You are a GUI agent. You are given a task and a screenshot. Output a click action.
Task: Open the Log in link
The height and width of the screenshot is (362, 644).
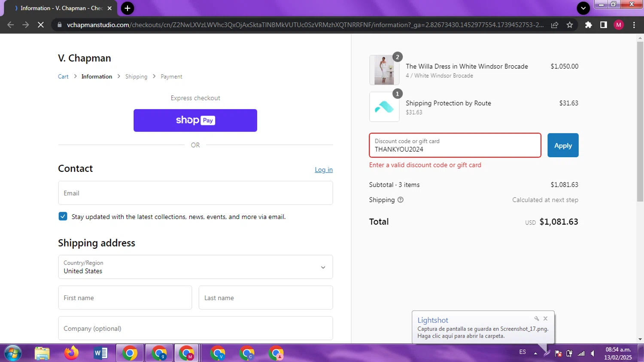click(x=324, y=170)
